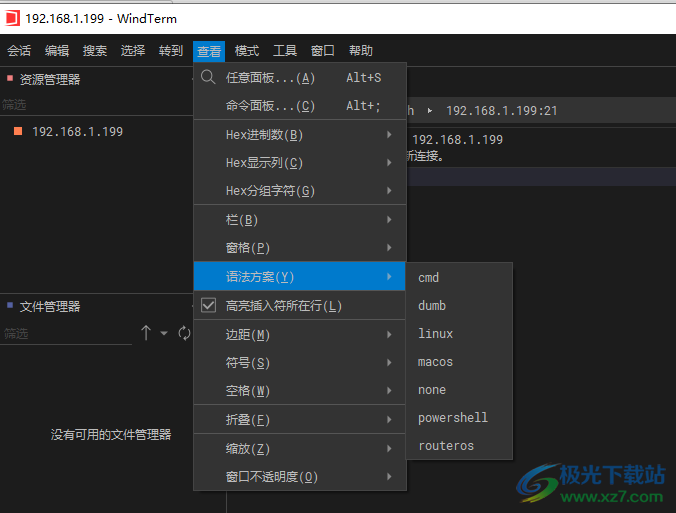Expand the 栏(B) submenu
The width and height of the screenshot is (676, 513).
pyautogui.click(x=300, y=220)
